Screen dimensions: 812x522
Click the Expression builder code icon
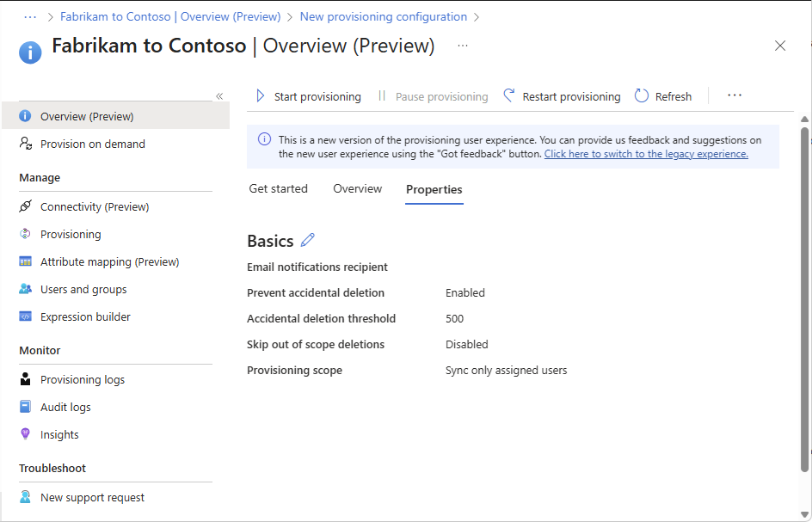click(25, 316)
